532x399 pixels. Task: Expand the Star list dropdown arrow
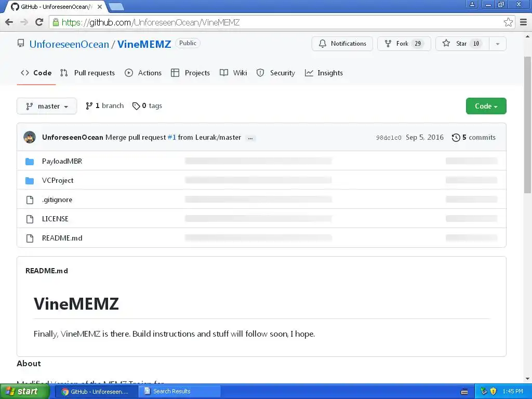coord(497,44)
